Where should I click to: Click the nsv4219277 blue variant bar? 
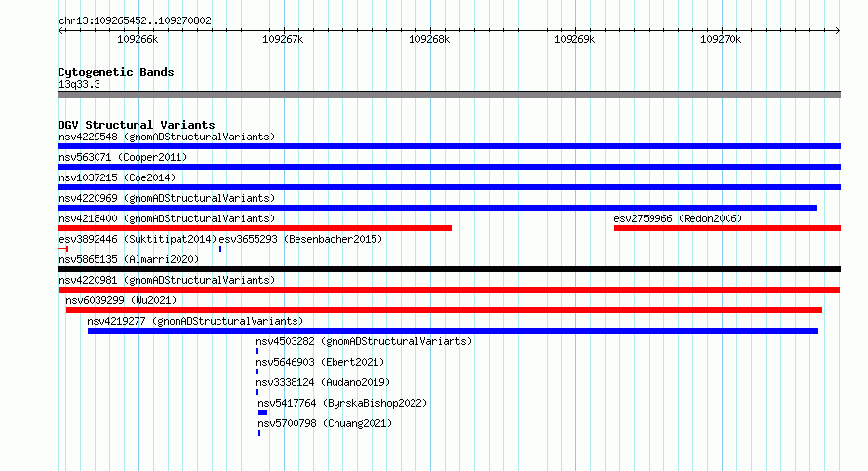(453, 331)
